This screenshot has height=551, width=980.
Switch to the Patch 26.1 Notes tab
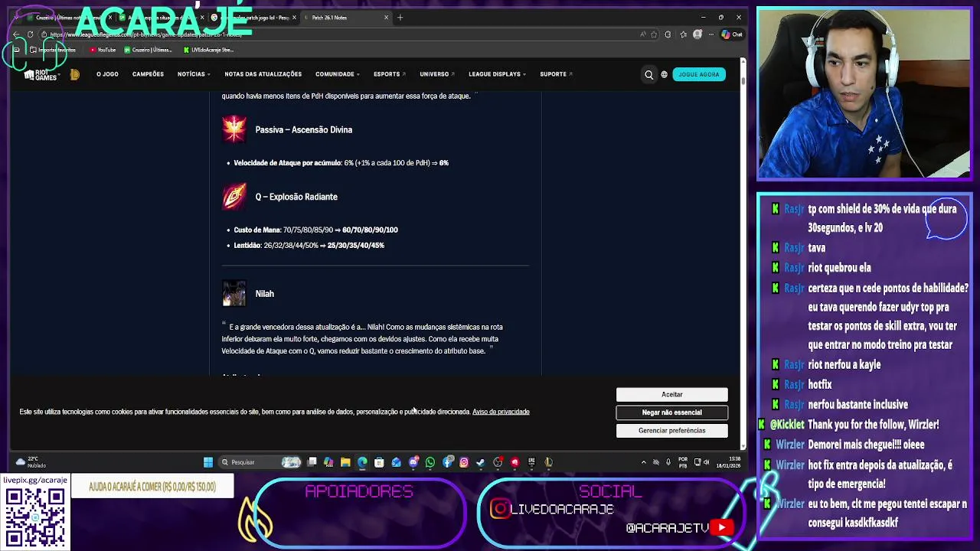[x=345, y=17]
